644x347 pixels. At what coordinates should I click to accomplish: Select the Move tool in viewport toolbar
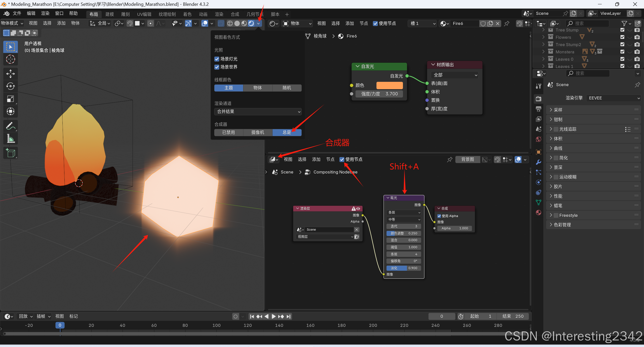(10, 74)
